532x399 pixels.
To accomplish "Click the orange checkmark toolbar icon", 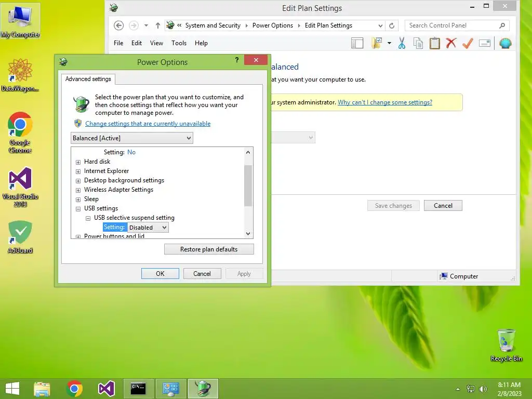I will click(x=468, y=43).
